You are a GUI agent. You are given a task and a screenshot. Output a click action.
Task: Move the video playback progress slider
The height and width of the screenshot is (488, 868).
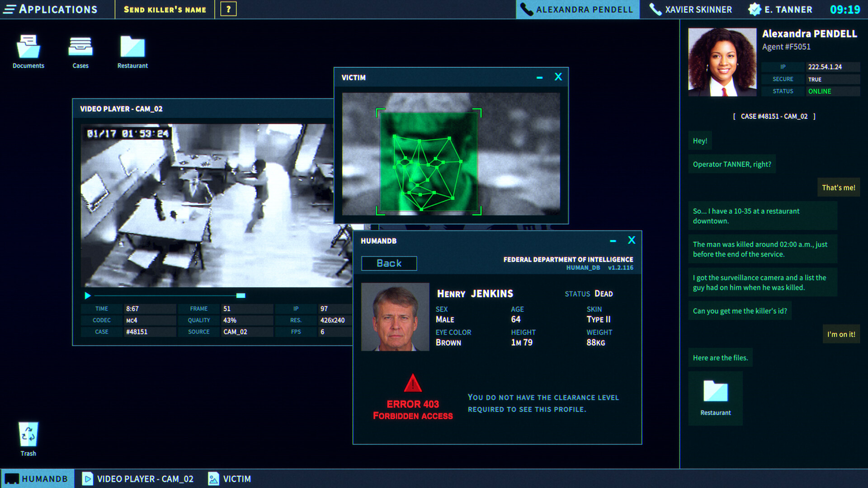[241, 296]
